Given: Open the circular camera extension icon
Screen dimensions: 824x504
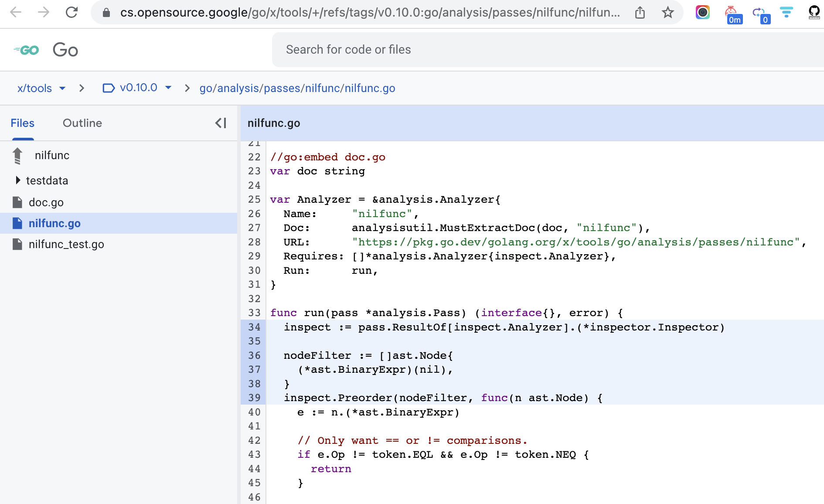Looking at the screenshot, I should coord(703,12).
